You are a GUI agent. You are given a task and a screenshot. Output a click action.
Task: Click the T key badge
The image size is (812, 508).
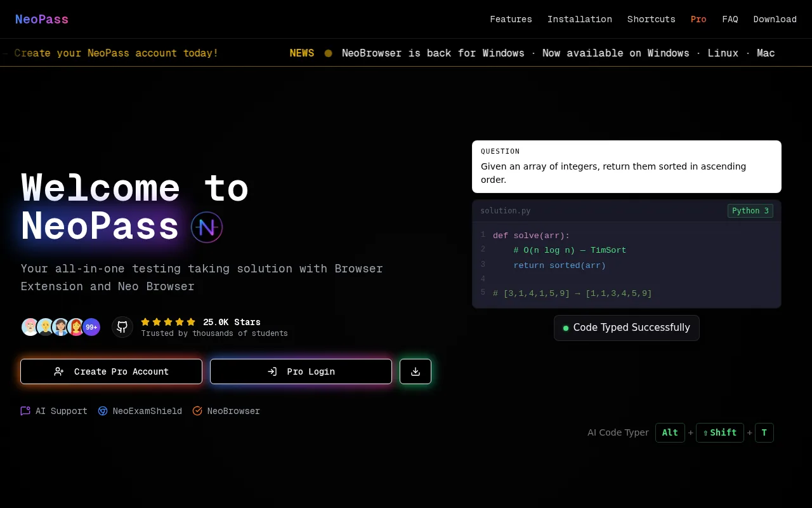pos(764,432)
